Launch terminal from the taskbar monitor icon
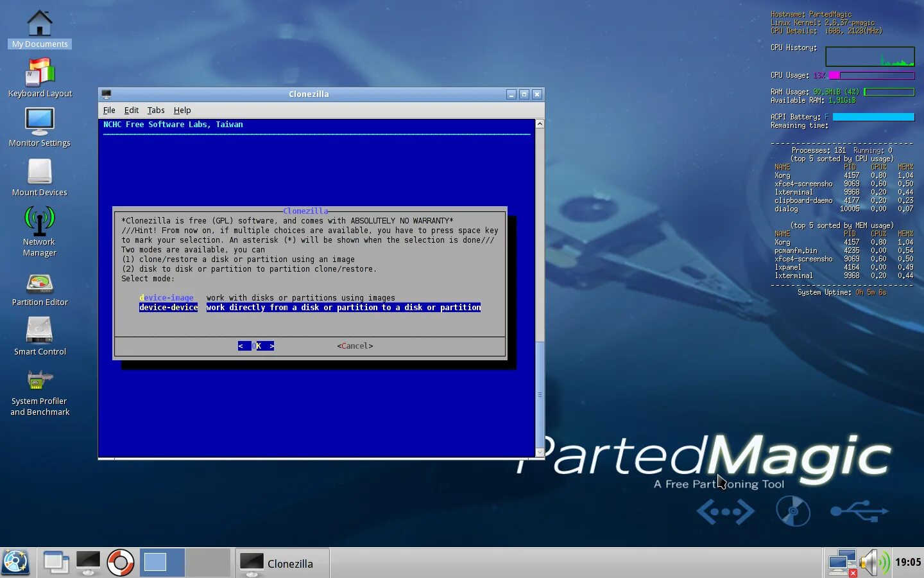The image size is (924, 578). (x=88, y=563)
